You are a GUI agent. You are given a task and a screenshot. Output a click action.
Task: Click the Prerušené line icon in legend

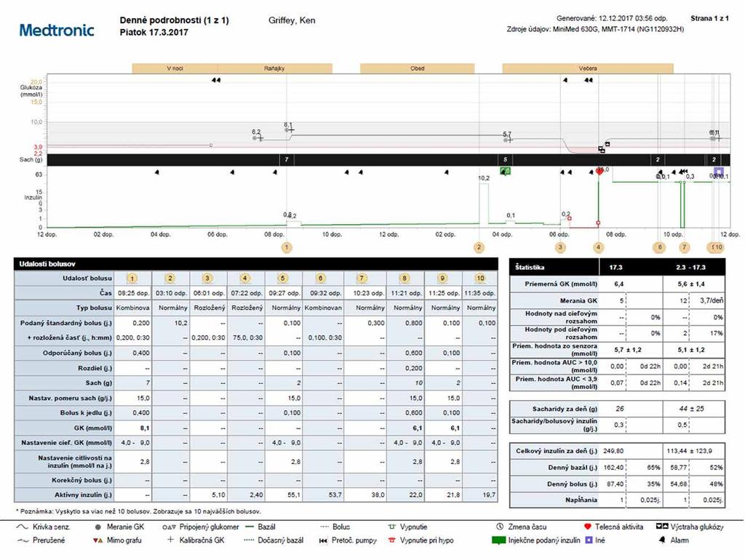[x=23, y=540]
